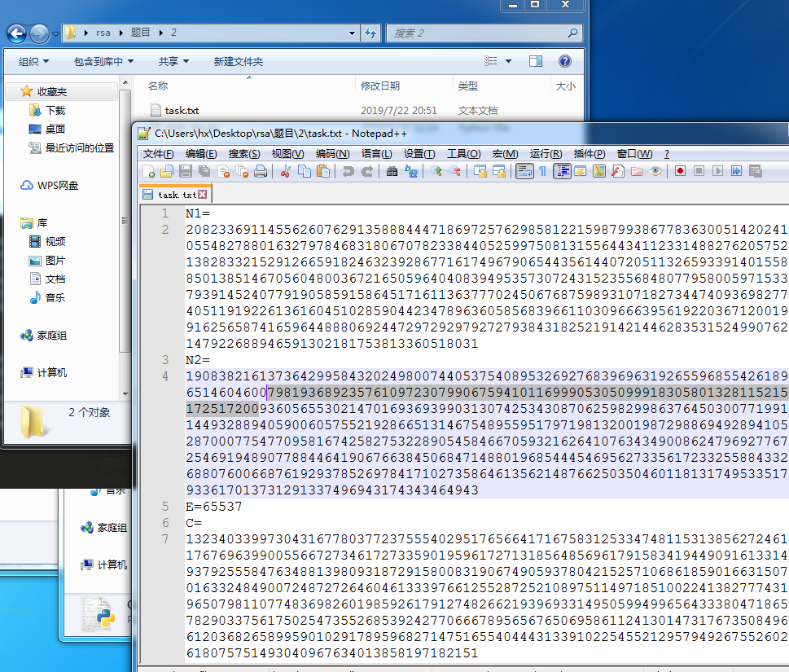Close the current document via toolbar icon

[x=223, y=172]
